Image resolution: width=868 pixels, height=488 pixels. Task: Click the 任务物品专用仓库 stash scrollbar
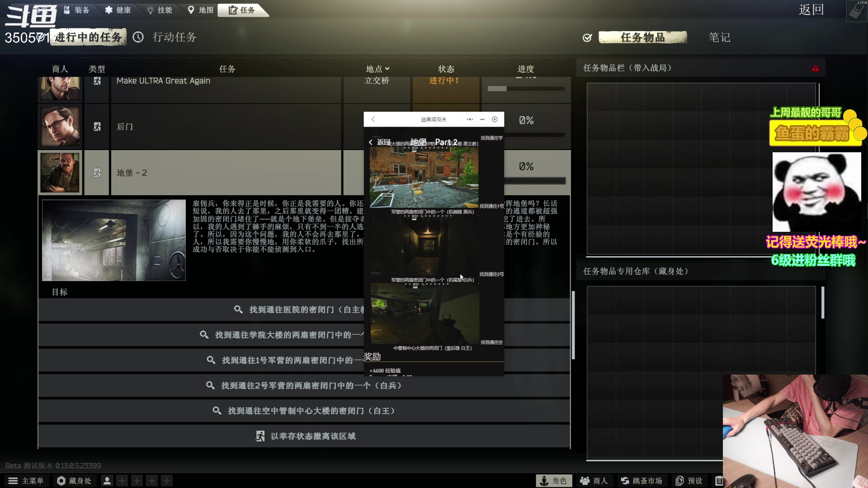[823, 303]
